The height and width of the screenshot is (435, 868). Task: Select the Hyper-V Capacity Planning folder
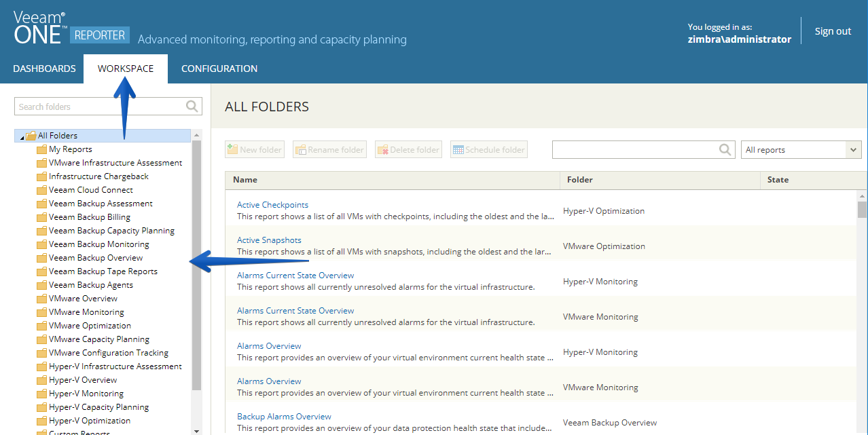pos(98,407)
